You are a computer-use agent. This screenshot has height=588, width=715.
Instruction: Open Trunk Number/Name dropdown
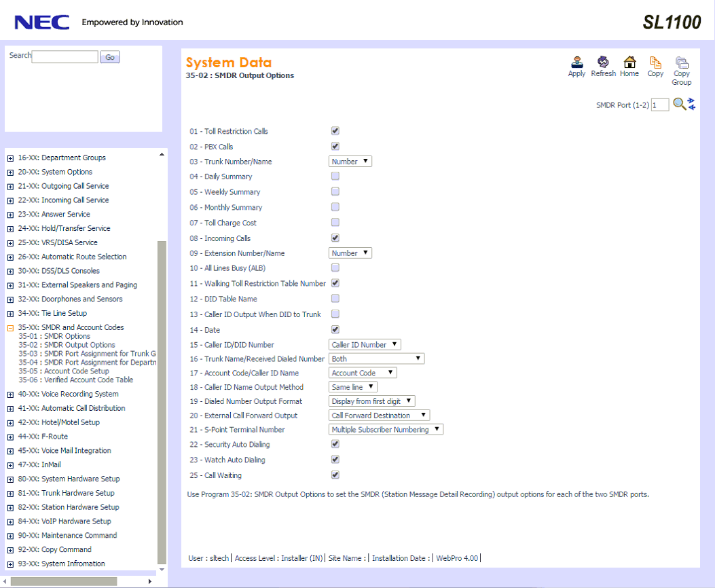point(350,162)
